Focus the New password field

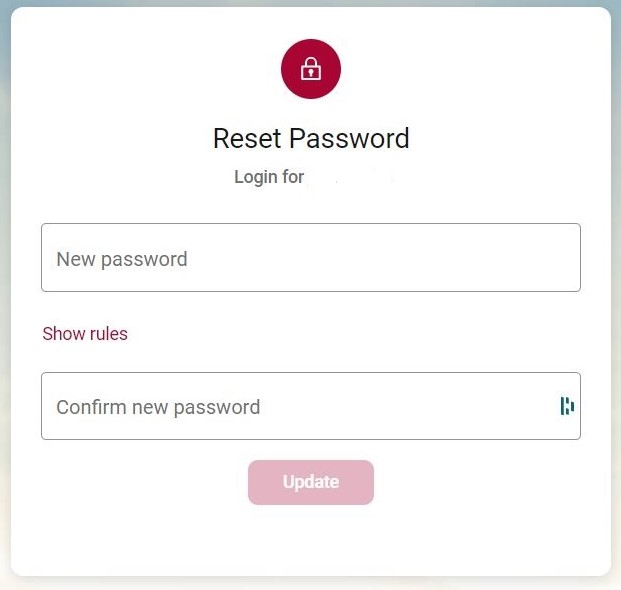point(311,257)
